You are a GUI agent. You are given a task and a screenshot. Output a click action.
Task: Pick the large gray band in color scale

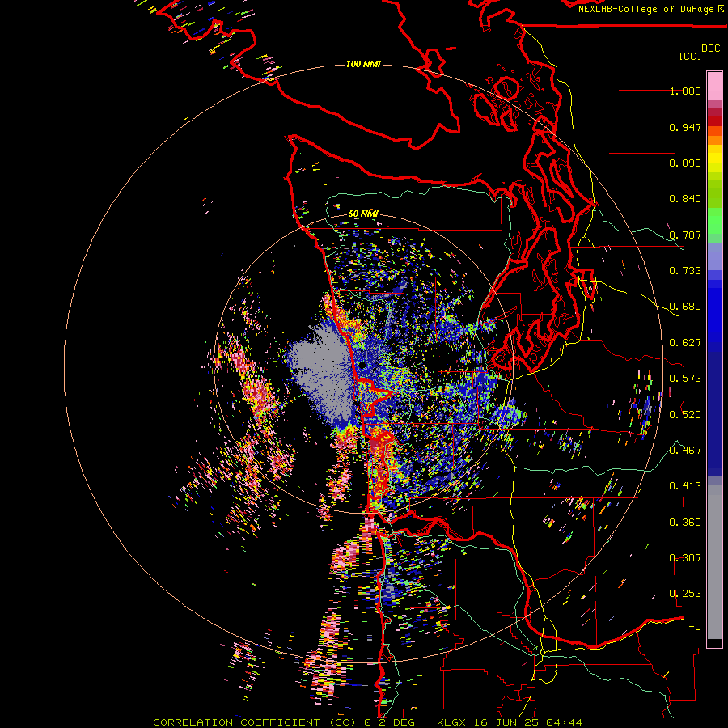tap(714, 562)
